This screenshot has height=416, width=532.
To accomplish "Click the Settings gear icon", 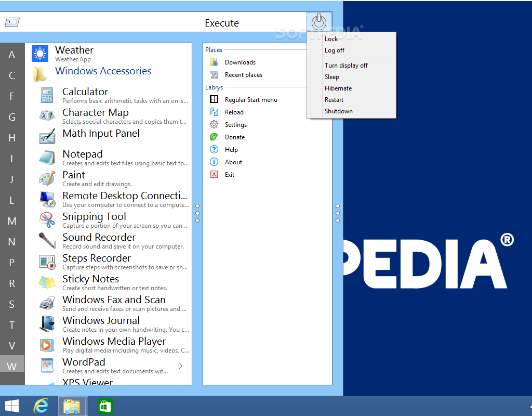I will [214, 124].
